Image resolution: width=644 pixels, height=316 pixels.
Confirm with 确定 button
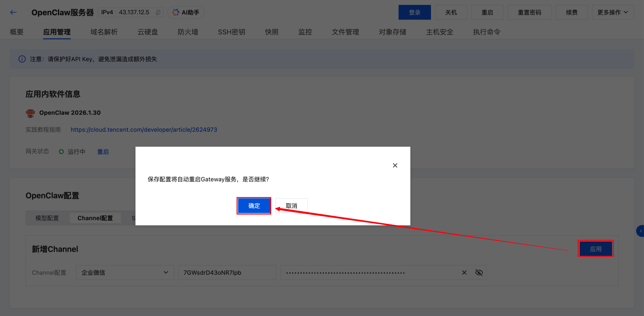pyautogui.click(x=254, y=206)
